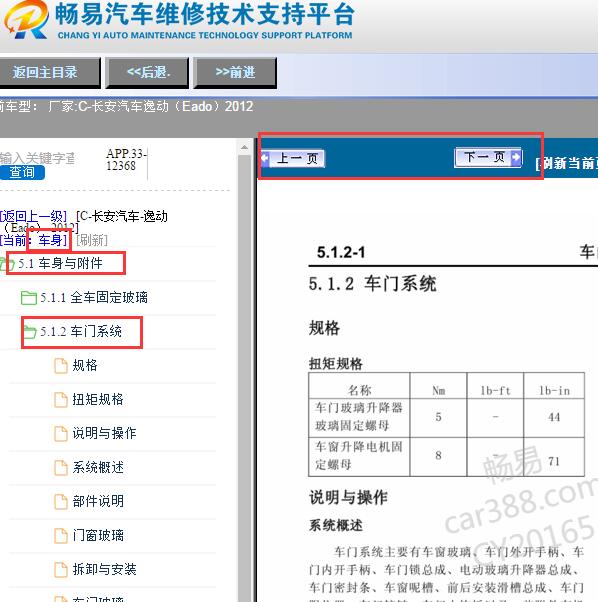This screenshot has height=602, width=598.
Task: Click the tree panel scrollbar up arrow
Action: (244, 147)
